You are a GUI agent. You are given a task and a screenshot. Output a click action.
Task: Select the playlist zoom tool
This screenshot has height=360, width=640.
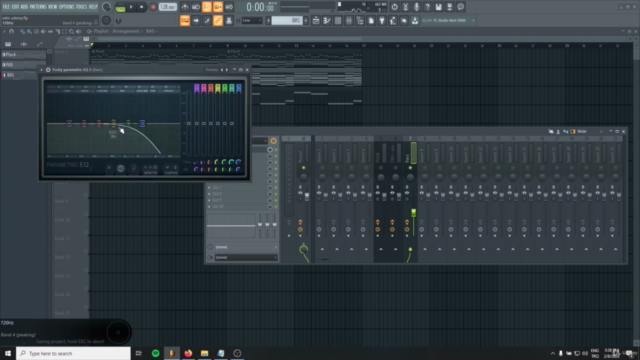point(71,31)
